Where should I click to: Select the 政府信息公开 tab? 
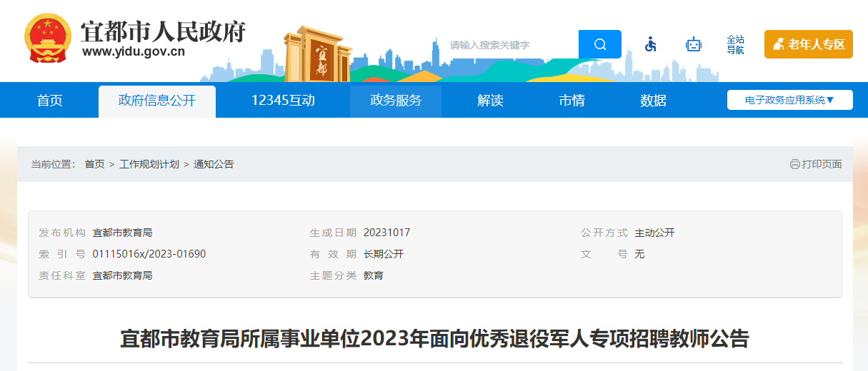[156, 101]
